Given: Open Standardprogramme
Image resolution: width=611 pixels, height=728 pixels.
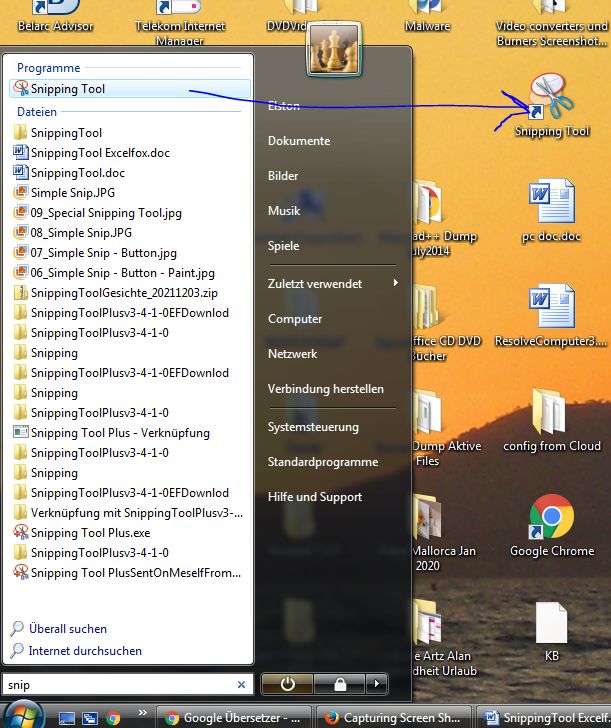Looking at the screenshot, I should pos(323,462).
